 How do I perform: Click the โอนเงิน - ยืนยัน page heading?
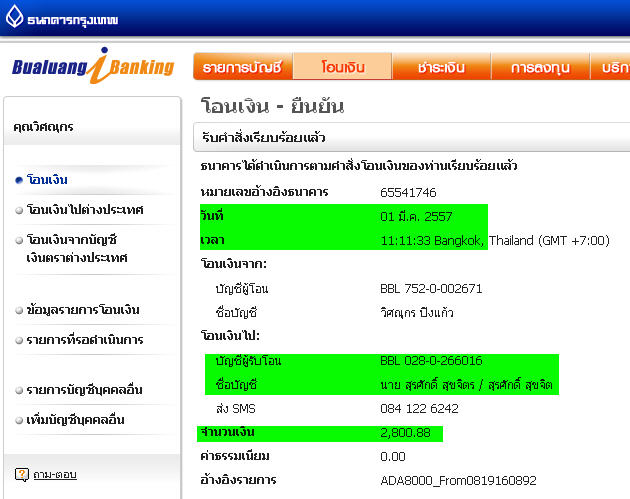point(272,106)
